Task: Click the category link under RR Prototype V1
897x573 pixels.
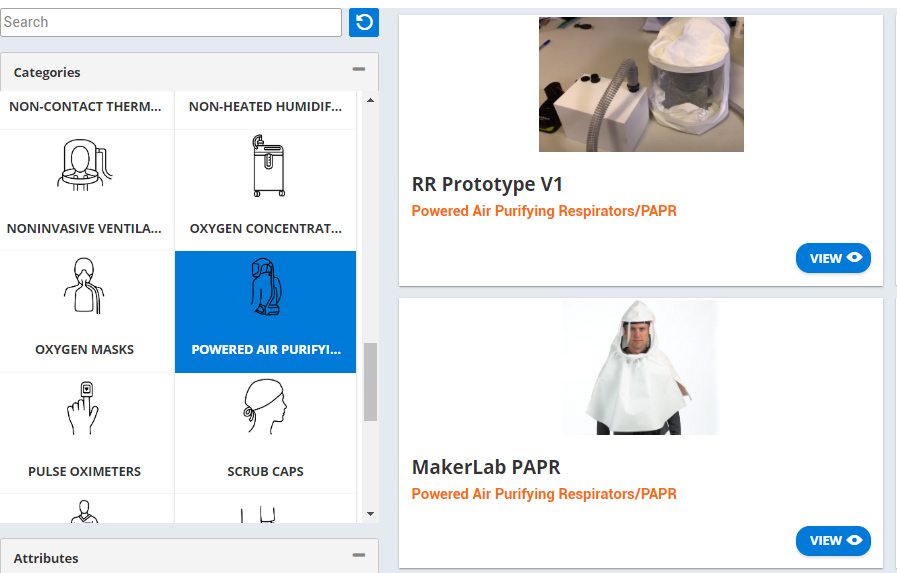Action: [x=544, y=211]
